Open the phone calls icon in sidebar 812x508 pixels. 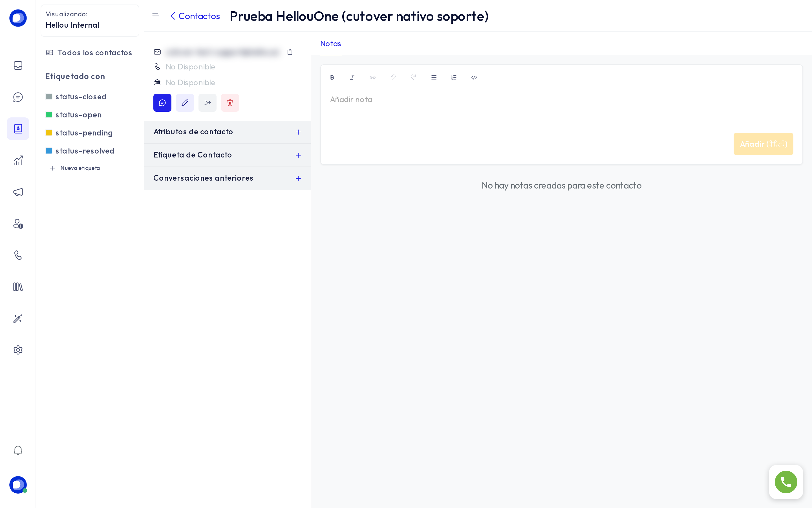coord(18,255)
